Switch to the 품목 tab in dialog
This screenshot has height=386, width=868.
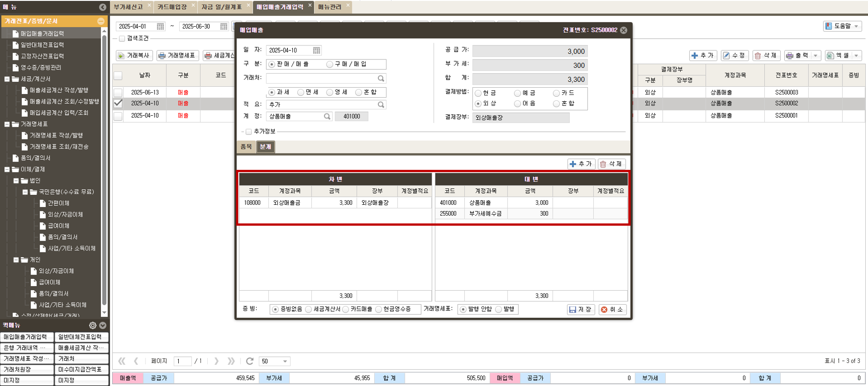click(246, 147)
